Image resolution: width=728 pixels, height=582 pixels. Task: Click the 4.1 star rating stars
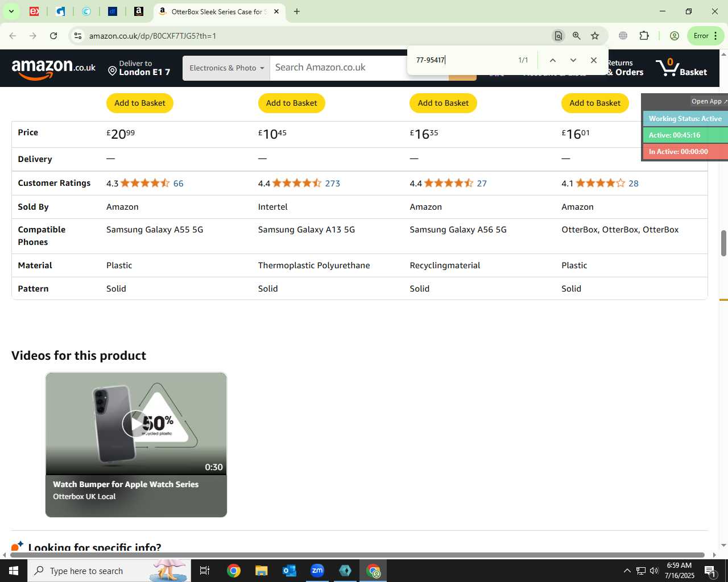coord(601,183)
